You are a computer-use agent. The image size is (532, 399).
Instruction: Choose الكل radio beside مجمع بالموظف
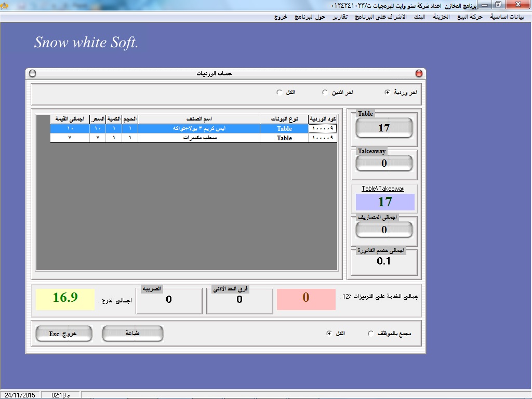coord(329,334)
